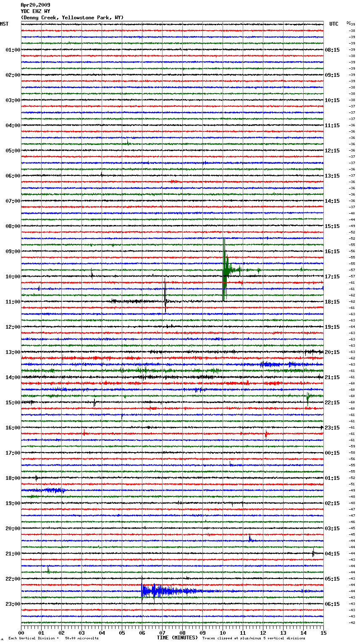Select the 09:00 MST time label
The image size is (357, 644).
13,251
